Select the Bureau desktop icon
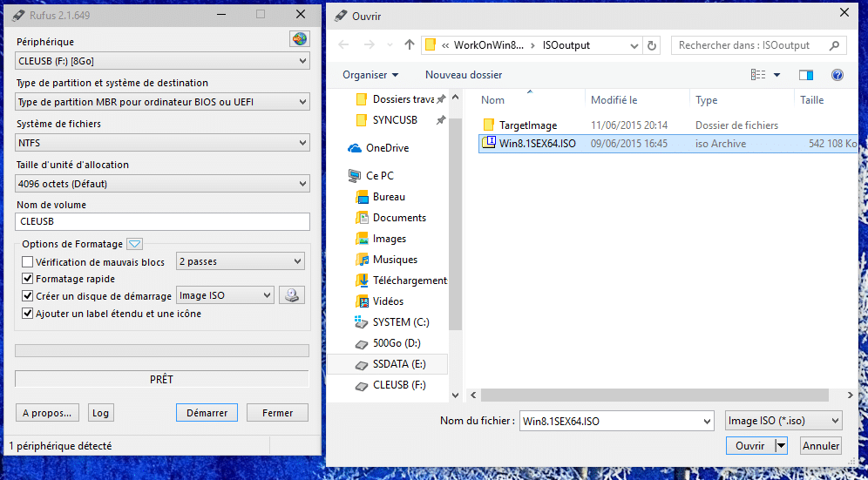 click(362, 197)
